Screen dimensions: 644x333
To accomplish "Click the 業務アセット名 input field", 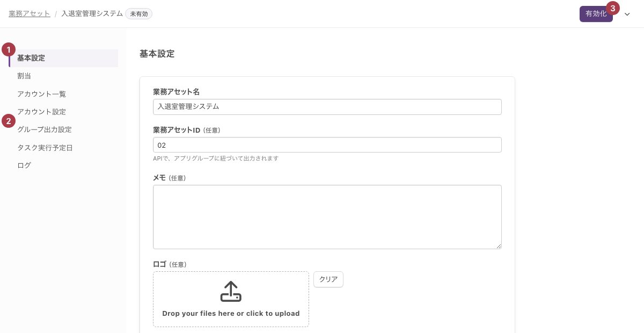I will (x=327, y=107).
